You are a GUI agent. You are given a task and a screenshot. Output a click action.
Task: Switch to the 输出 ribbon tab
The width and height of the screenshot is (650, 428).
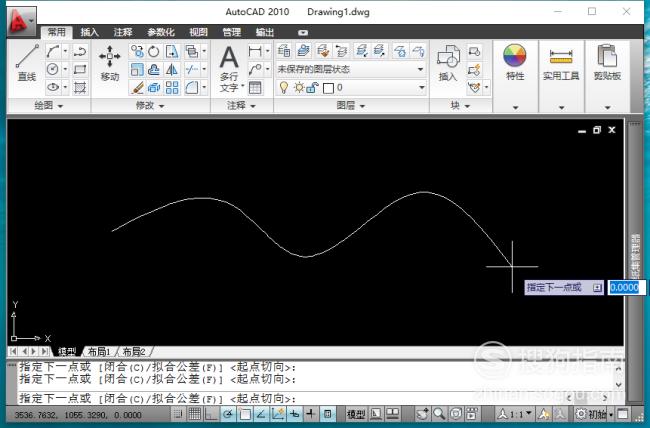[264, 32]
